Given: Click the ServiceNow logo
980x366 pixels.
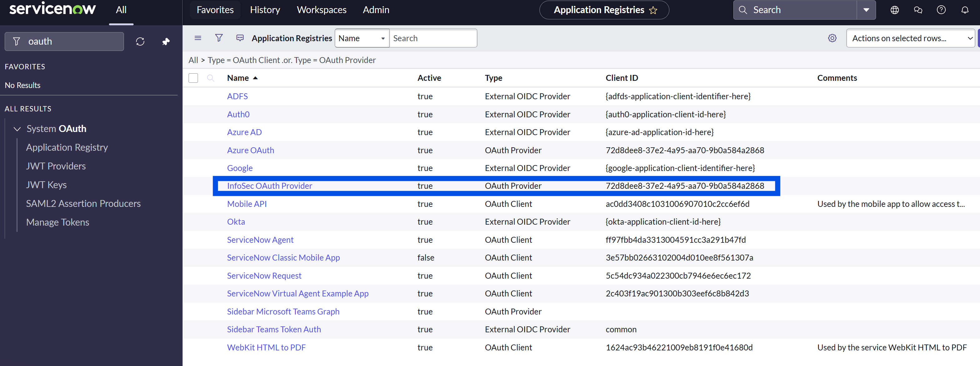Looking at the screenshot, I should click(52, 9).
